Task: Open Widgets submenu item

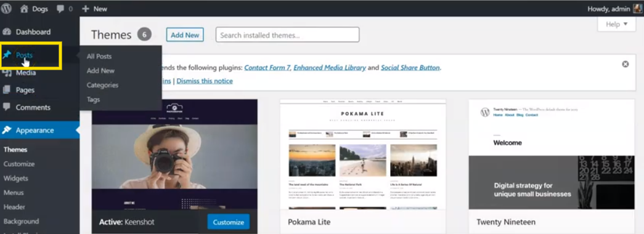Action: pyautogui.click(x=15, y=178)
